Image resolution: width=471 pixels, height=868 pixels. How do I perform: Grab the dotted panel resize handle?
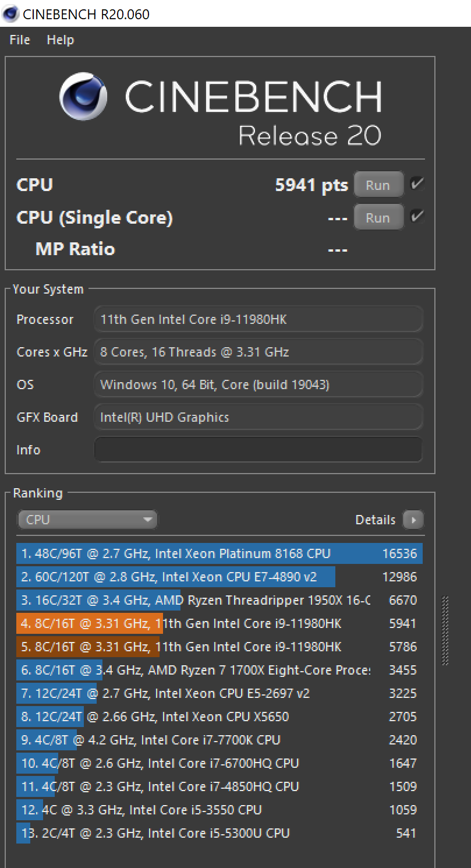pos(446,630)
